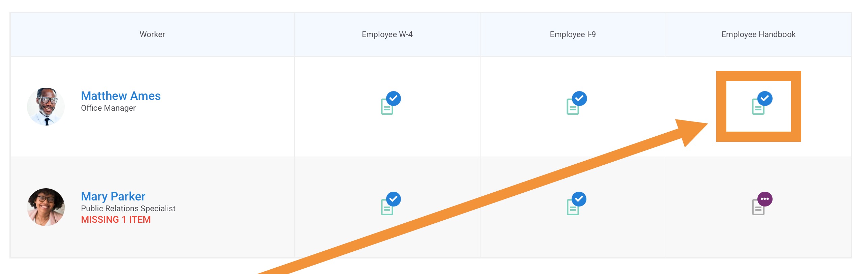Click Matthew Ames' profile photo

pyautogui.click(x=46, y=107)
